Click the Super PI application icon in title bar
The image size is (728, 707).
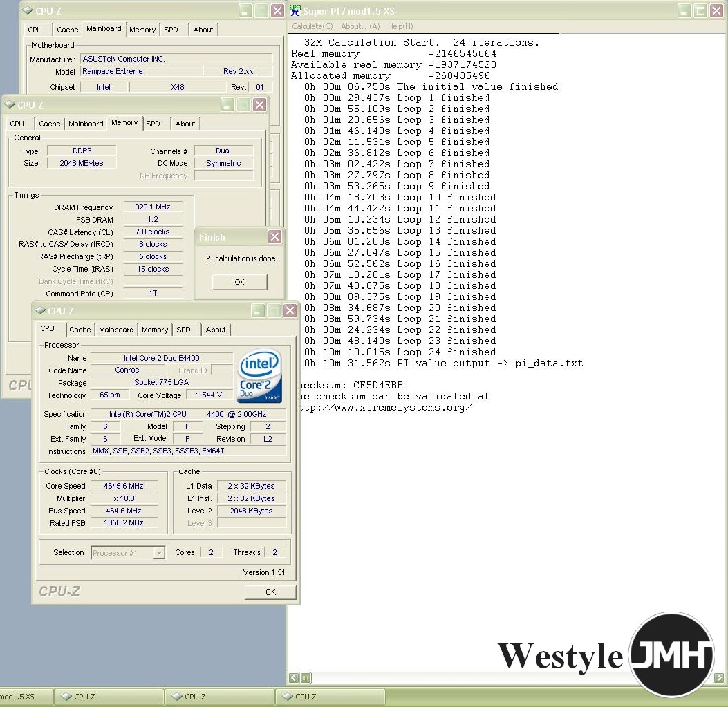(295, 10)
